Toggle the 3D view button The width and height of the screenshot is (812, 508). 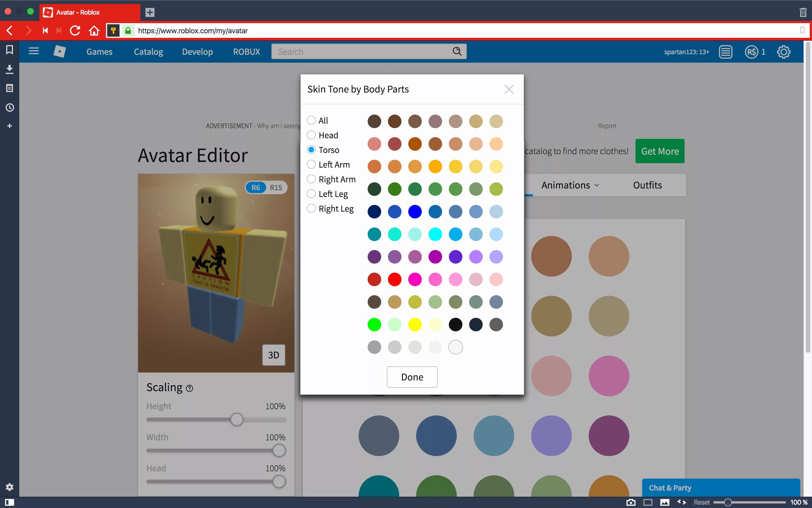tap(273, 355)
